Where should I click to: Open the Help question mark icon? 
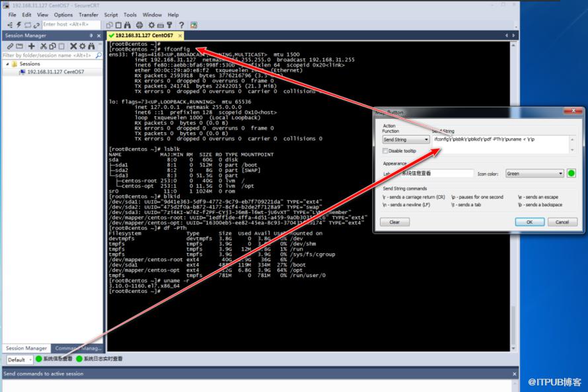181,25
